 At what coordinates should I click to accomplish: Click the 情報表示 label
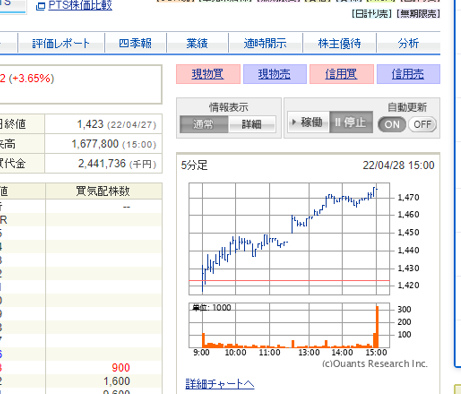[x=229, y=107]
